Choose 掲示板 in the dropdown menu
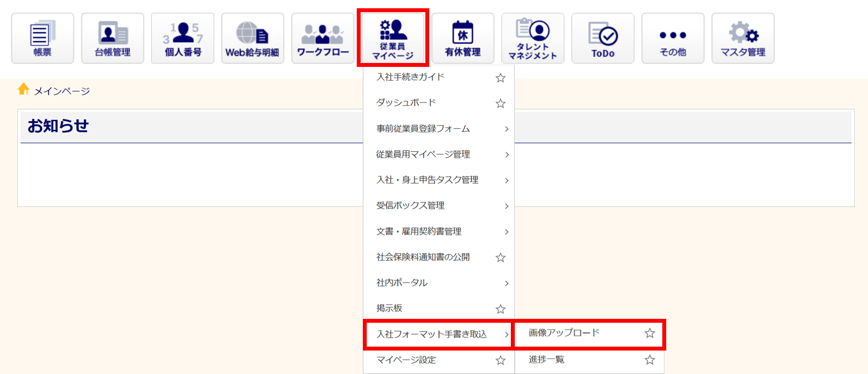Image resolution: width=868 pixels, height=374 pixels. [389, 308]
